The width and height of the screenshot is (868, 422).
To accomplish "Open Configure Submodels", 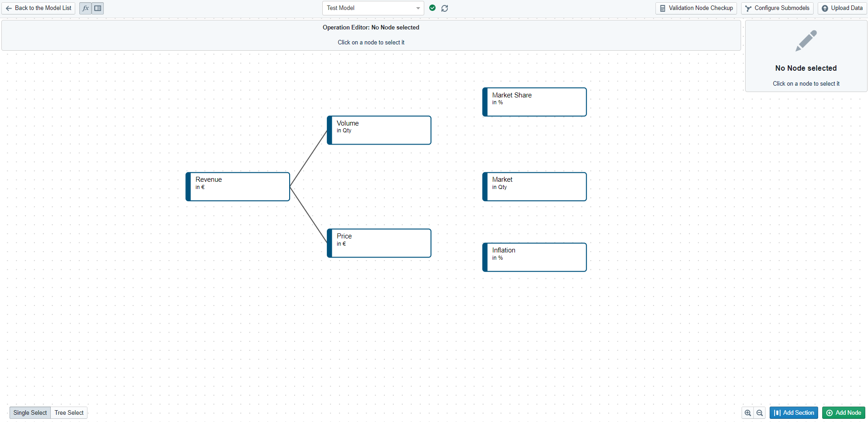I will 777,8.
